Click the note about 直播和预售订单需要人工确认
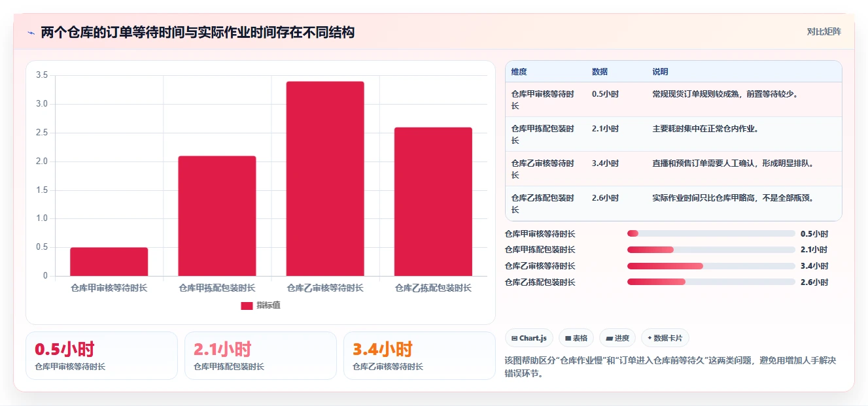868x406 pixels. (733, 163)
